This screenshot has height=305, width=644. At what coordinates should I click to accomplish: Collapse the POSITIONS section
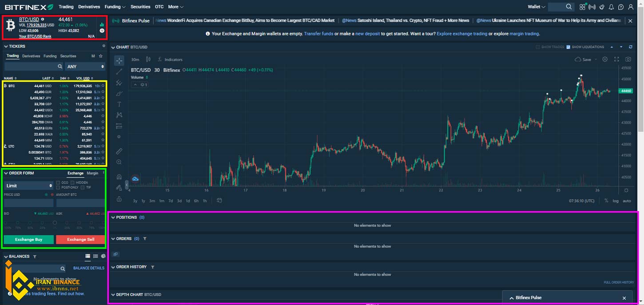tap(113, 218)
